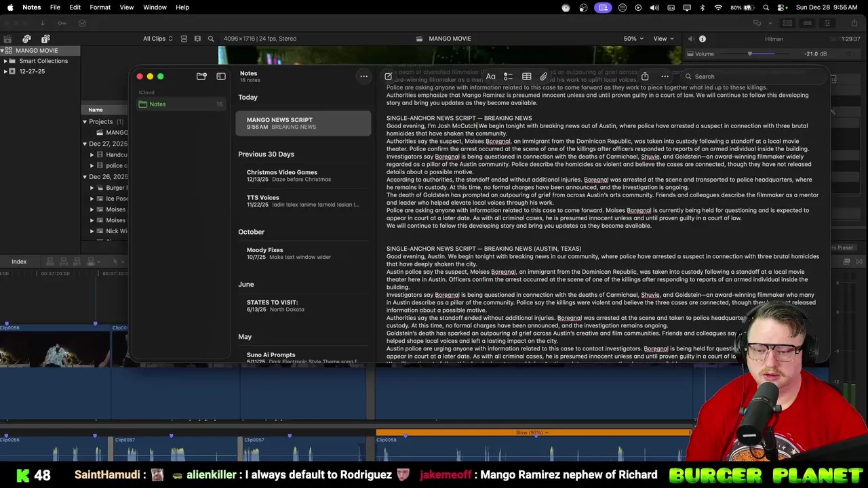The image size is (868, 488).
Task: Open the STATES TO VISIT note
Action: (303, 306)
